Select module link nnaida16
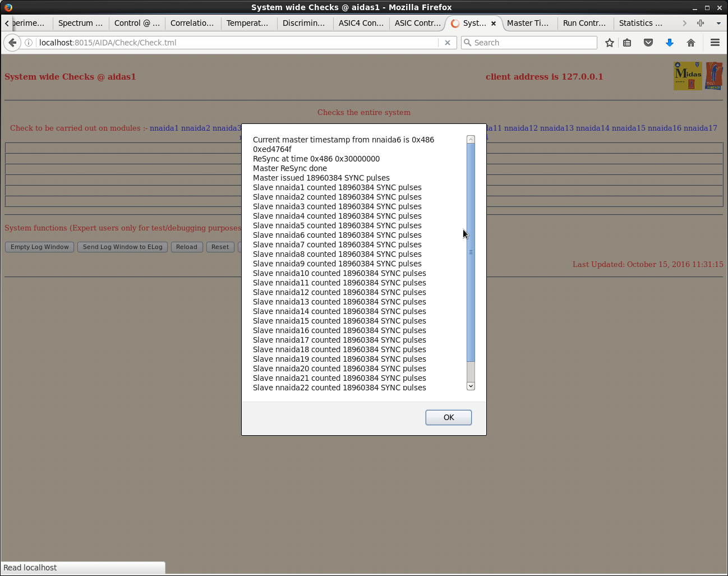This screenshot has height=576, width=728. [x=664, y=128]
